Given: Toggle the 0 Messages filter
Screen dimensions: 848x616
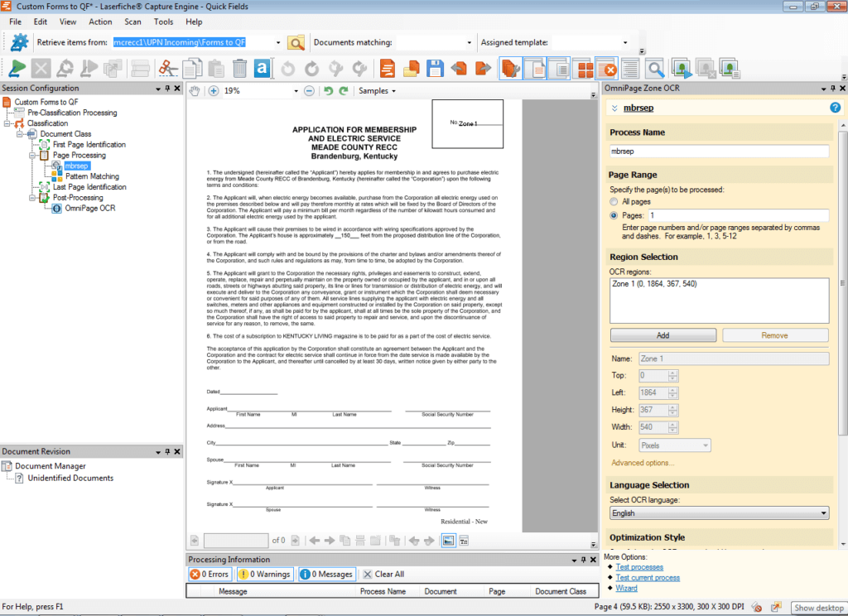Looking at the screenshot, I should point(326,575).
